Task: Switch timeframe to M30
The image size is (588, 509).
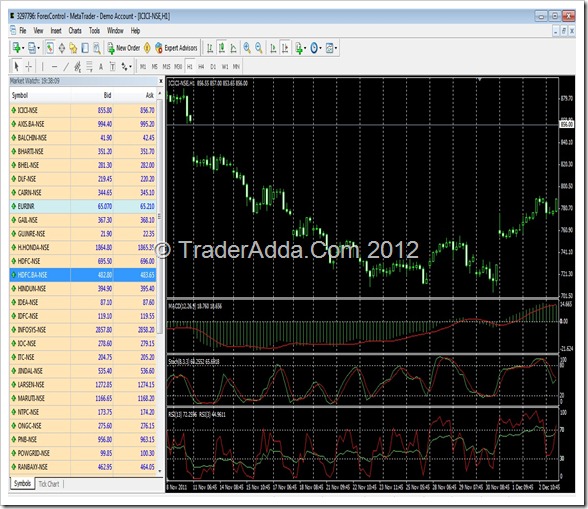Action: [x=178, y=67]
